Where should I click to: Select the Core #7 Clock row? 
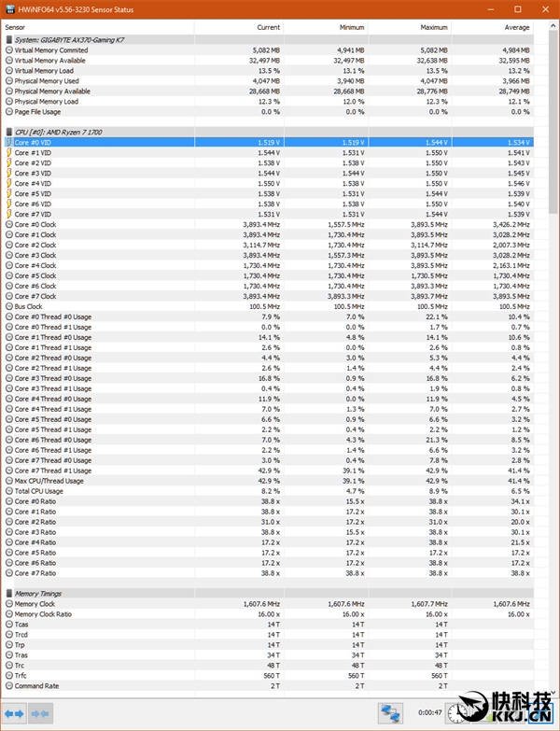click(x=268, y=296)
